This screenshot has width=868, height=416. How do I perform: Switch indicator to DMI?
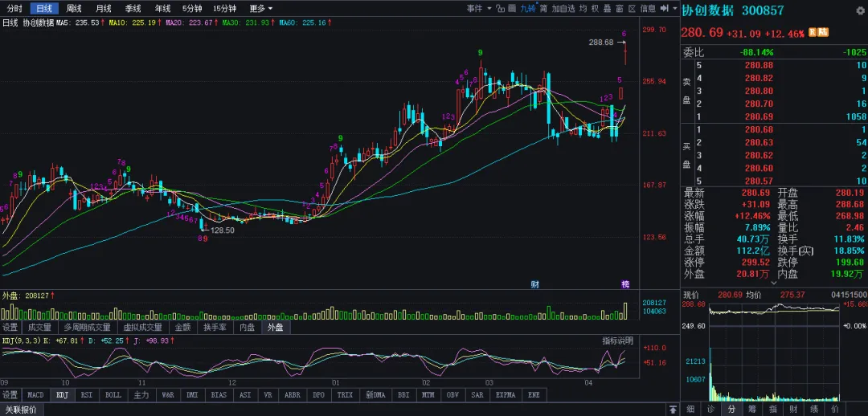click(192, 395)
